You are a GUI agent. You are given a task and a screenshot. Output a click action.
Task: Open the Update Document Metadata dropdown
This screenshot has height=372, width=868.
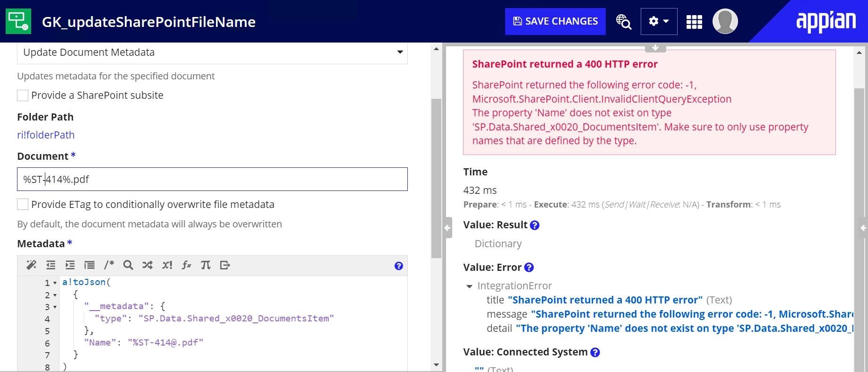[x=212, y=52]
